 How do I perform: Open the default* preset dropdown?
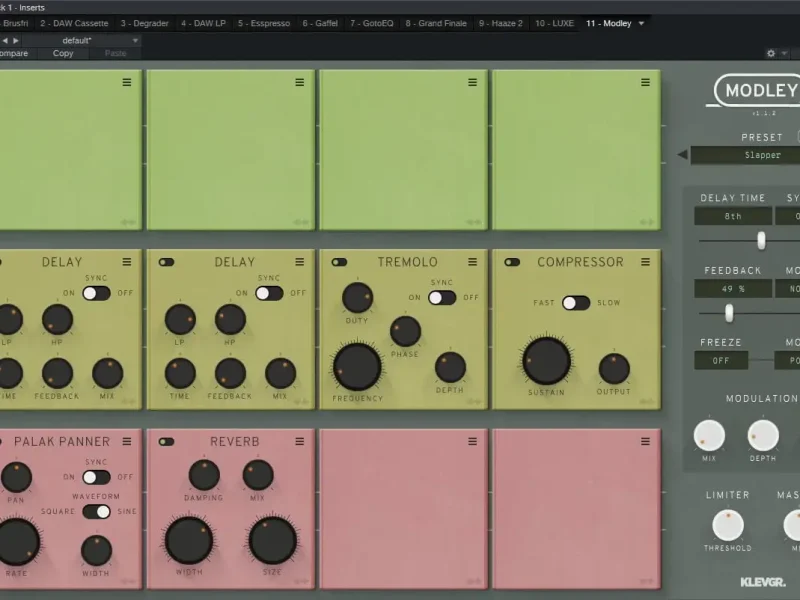click(82, 40)
